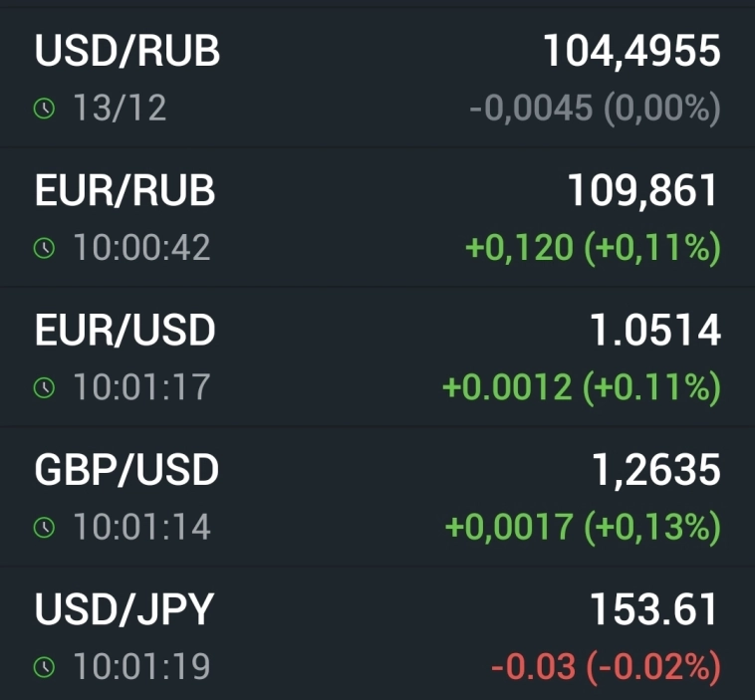The height and width of the screenshot is (700, 755).
Task: Select the EUR/USD pair name
Action: click(x=126, y=331)
